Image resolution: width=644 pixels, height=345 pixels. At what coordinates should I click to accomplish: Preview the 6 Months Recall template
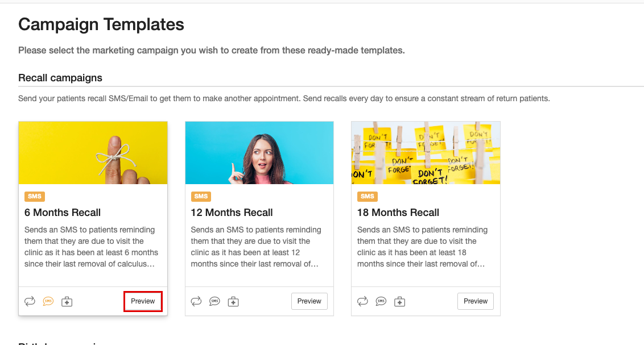(x=143, y=301)
